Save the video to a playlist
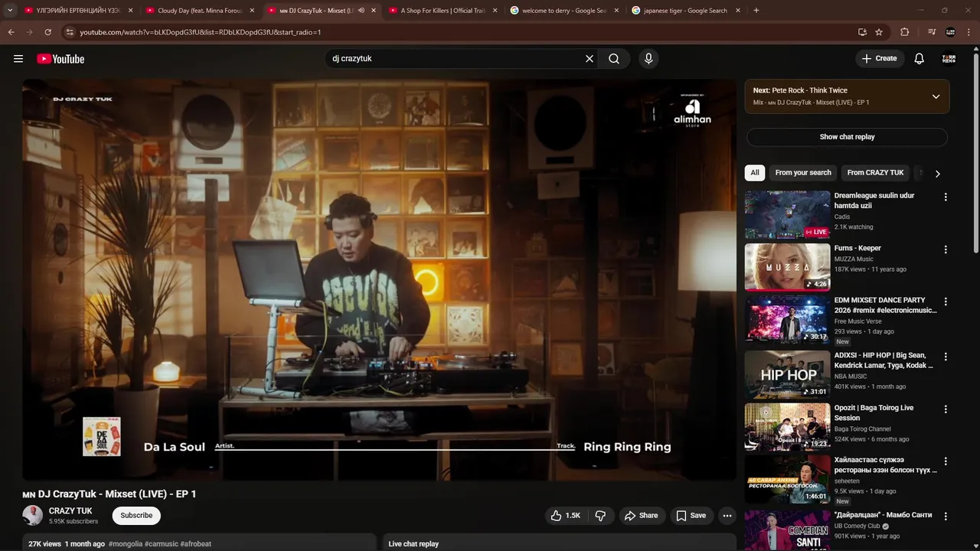The height and width of the screenshot is (551, 980). click(691, 516)
